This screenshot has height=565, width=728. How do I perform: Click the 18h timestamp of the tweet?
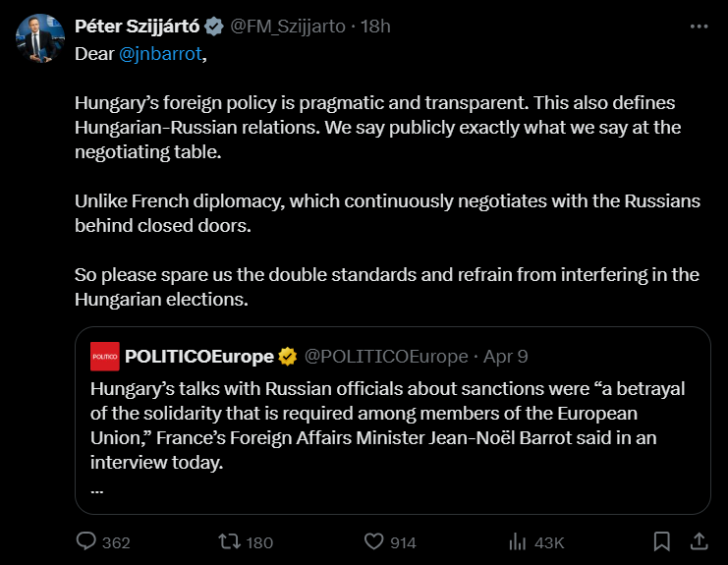375,27
